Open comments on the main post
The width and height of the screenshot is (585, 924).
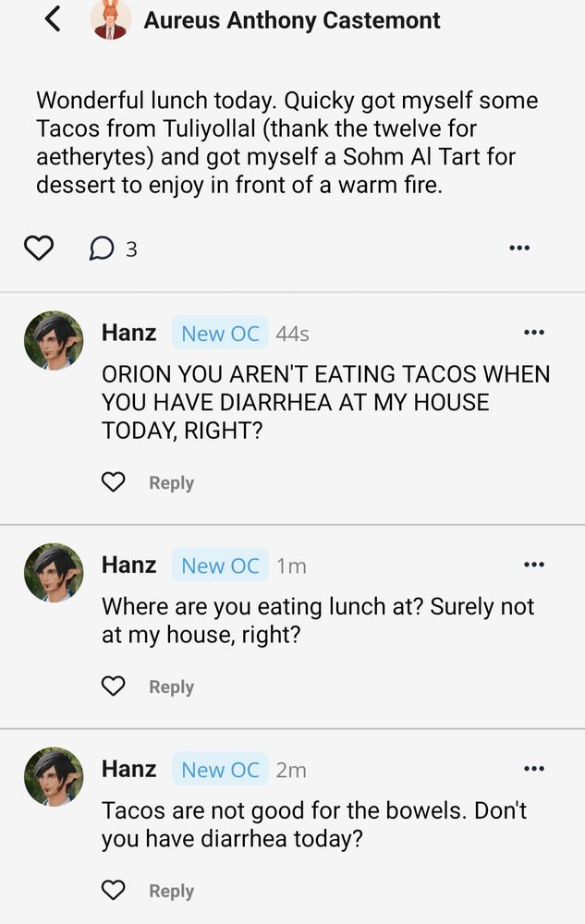[x=103, y=248]
